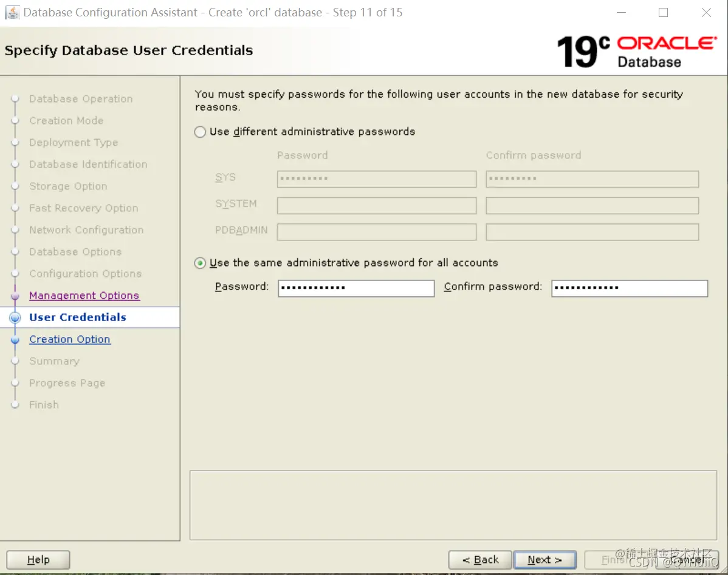Screen dimensions: 728x575
Task: Open the Management Options step link
Action: pyautogui.click(x=84, y=296)
